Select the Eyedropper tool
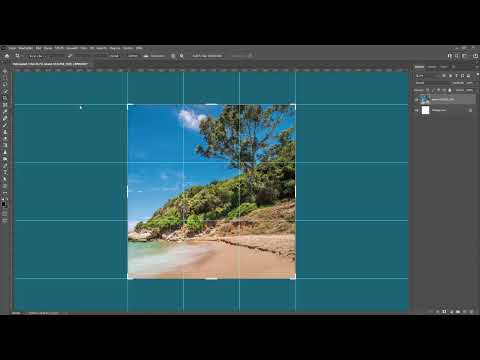480x360 pixels. point(5,112)
